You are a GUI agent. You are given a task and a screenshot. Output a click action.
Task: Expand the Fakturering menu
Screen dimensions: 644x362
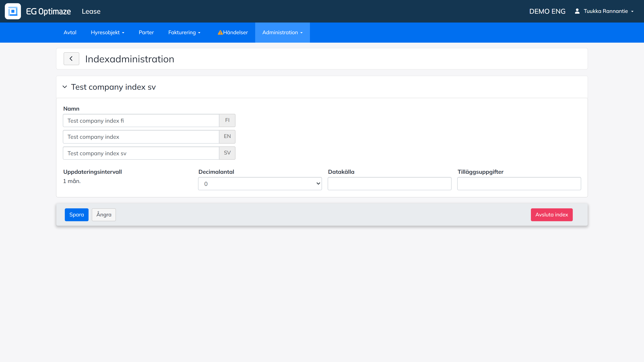click(x=184, y=32)
